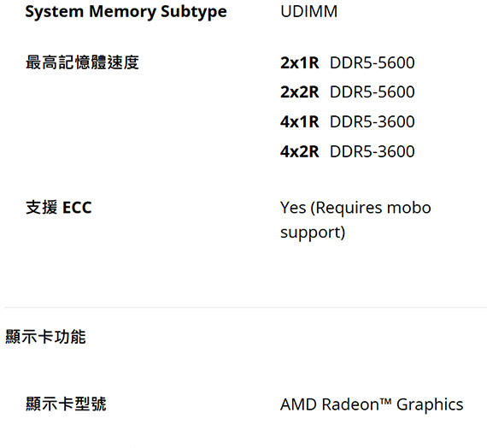This screenshot has height=448, width=487.
Task: Select the UDIMM value text
Action: [x=308, y=11]
